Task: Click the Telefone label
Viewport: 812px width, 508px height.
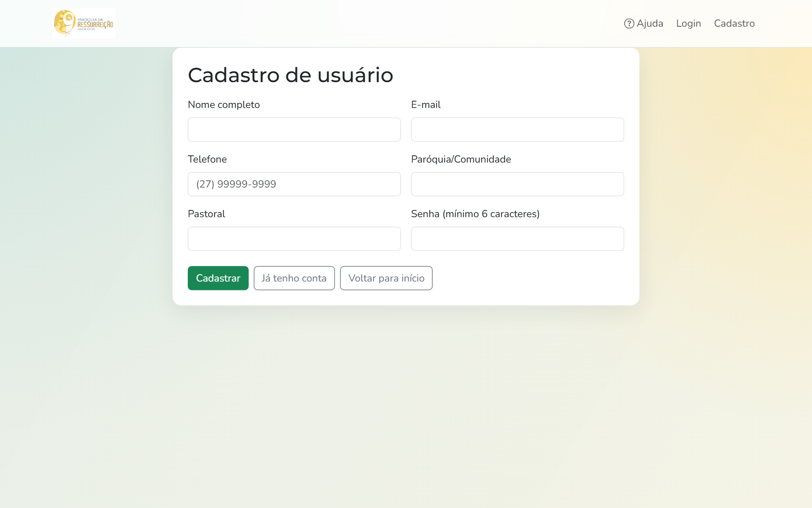Action: (207, 159)
